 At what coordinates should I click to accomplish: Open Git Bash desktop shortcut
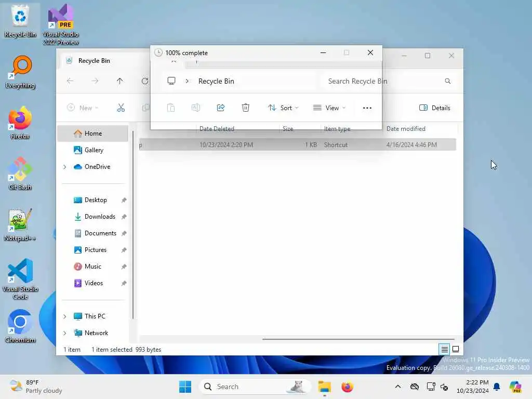(x=20, y=174)
